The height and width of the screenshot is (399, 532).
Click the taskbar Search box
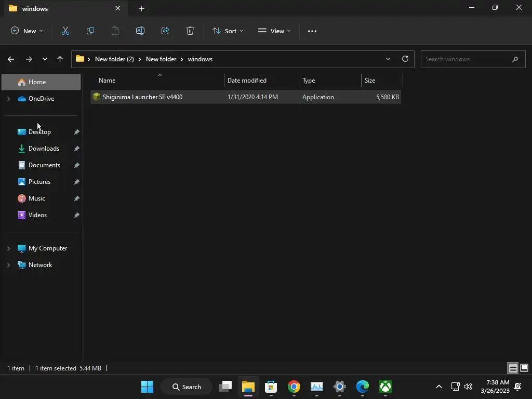[x=187, y=387]
